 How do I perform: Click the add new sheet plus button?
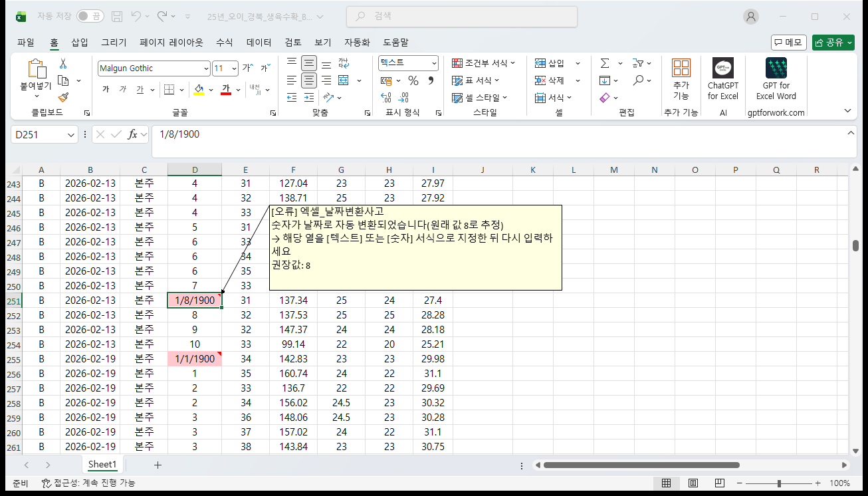pyautogui.click(x=158, y=465)
